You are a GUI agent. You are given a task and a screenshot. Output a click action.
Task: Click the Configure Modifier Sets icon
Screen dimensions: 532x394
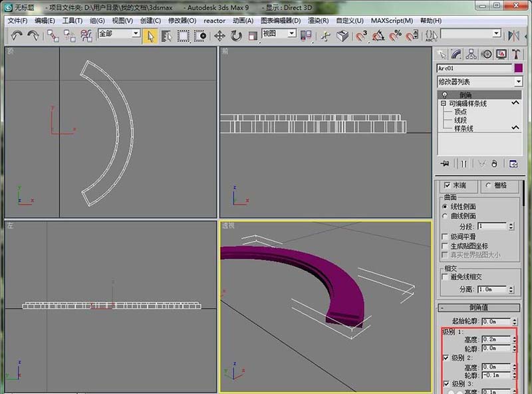click(x=513, y=164)
